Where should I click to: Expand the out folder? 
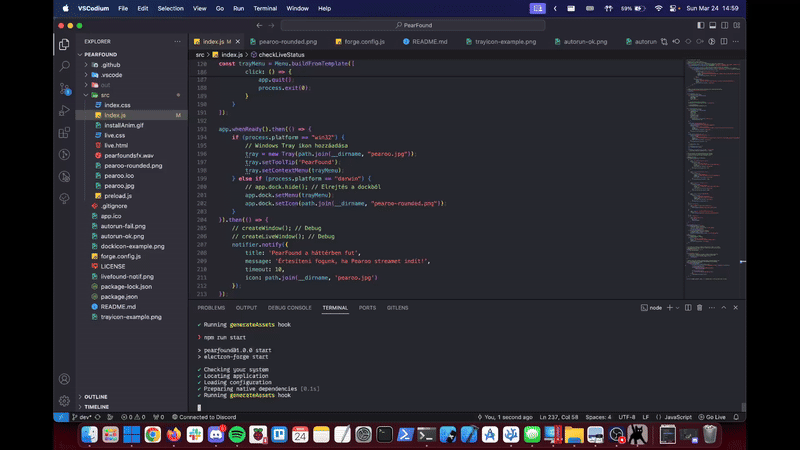tap(132, 85)
